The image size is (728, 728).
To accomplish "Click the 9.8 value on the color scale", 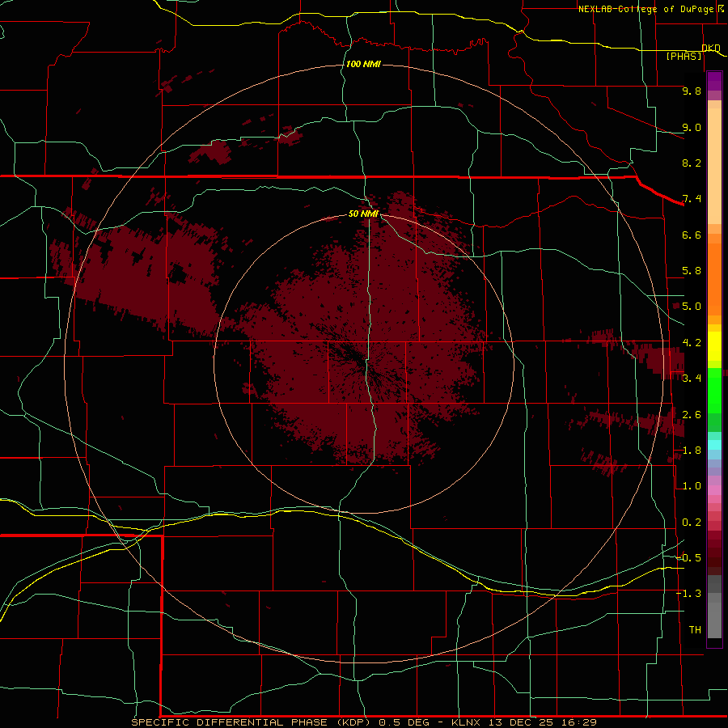I will tap(692, 91).
